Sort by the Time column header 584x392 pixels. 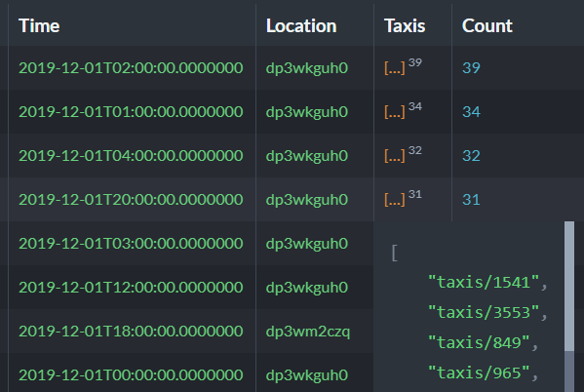click(x=39, y=25)
